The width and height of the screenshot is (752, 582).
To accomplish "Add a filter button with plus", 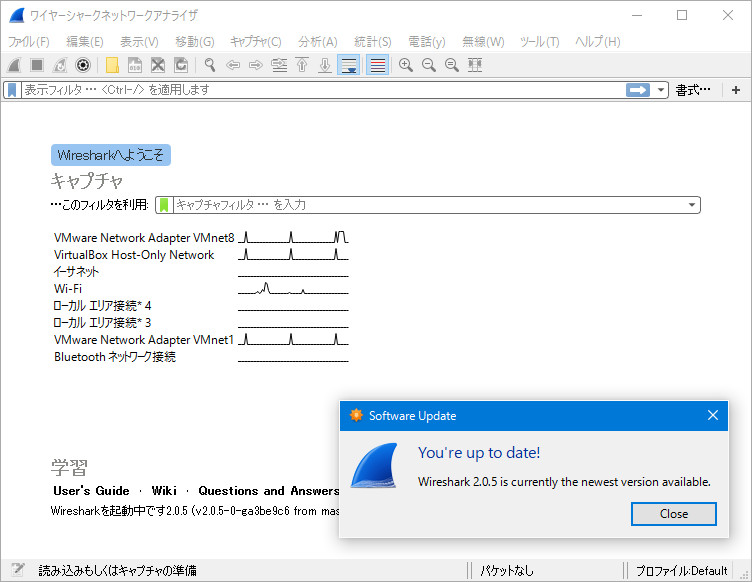I will (x=736, y=90).
